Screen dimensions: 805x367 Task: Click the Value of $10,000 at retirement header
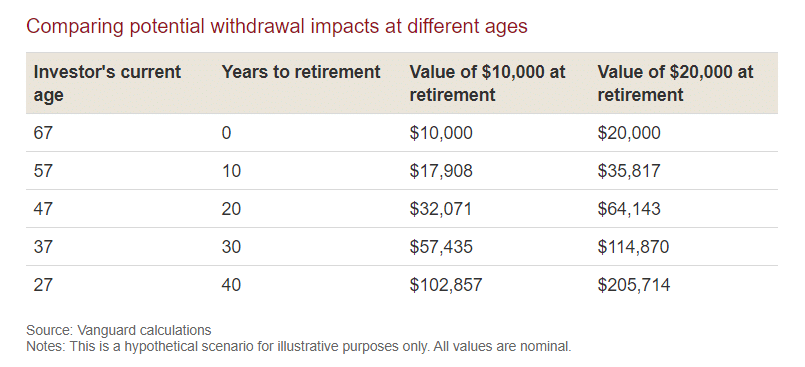tap(487, 83)
